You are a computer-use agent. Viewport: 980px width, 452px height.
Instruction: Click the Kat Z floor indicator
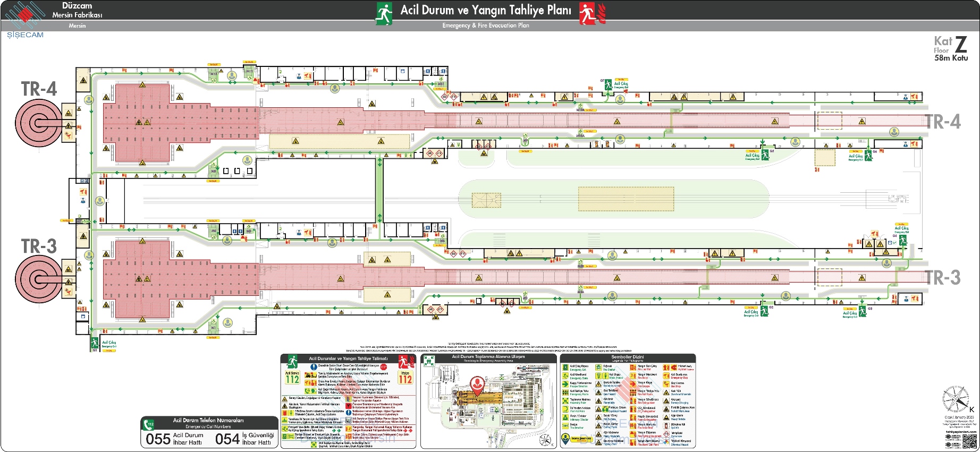pos(951,48)
